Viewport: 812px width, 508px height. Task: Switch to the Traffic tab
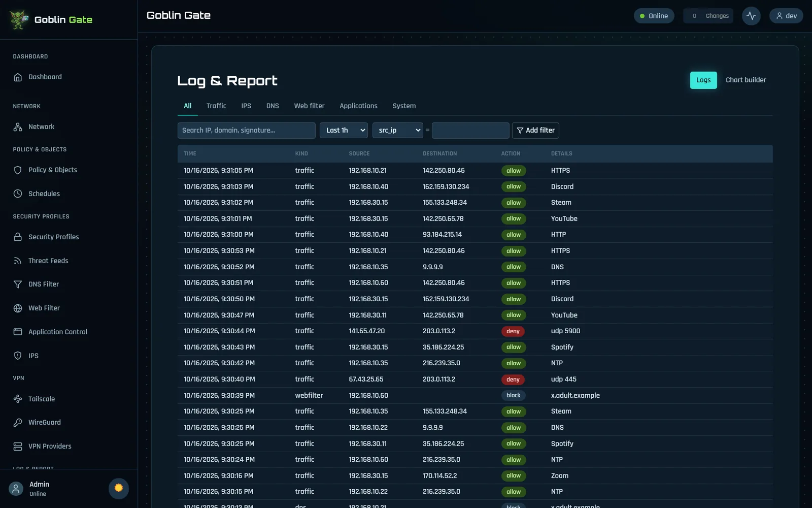(x=216, y=106)
